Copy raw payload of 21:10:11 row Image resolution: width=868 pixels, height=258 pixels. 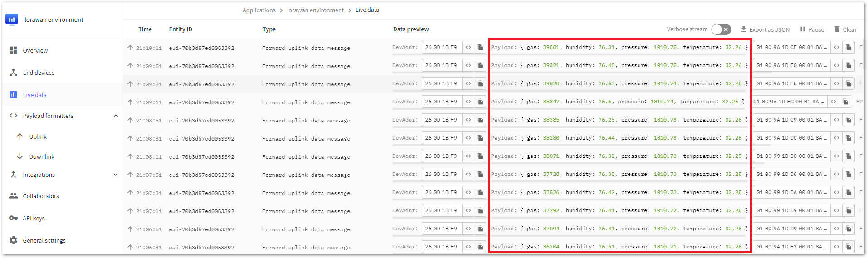tap(848, 47)
